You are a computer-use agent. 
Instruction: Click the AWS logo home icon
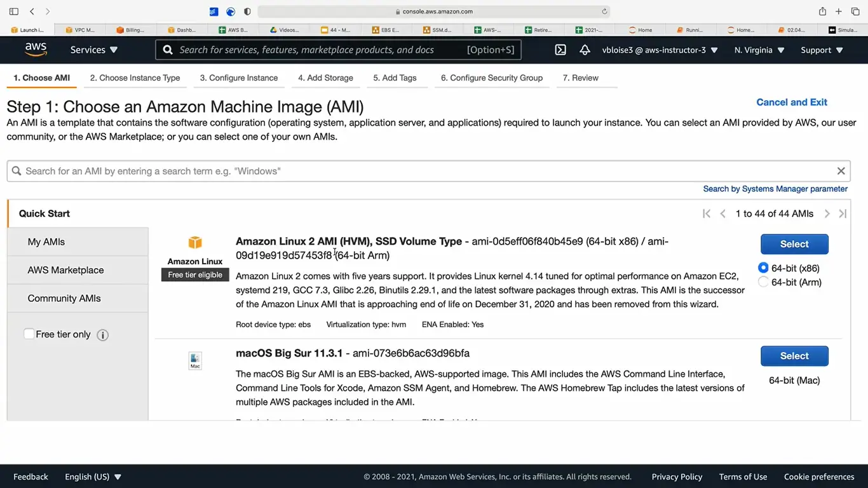36,50
